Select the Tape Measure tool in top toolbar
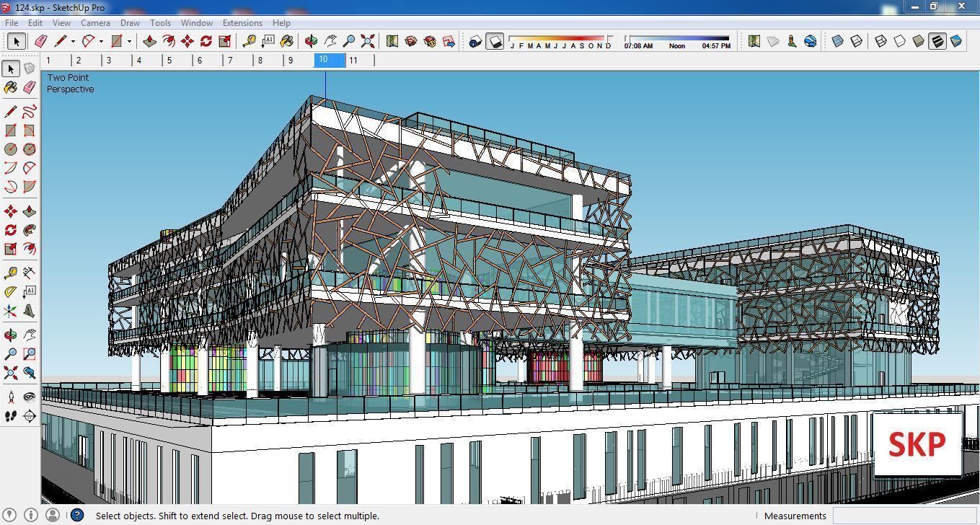This screenshot has width=980, height=525. 250,41
